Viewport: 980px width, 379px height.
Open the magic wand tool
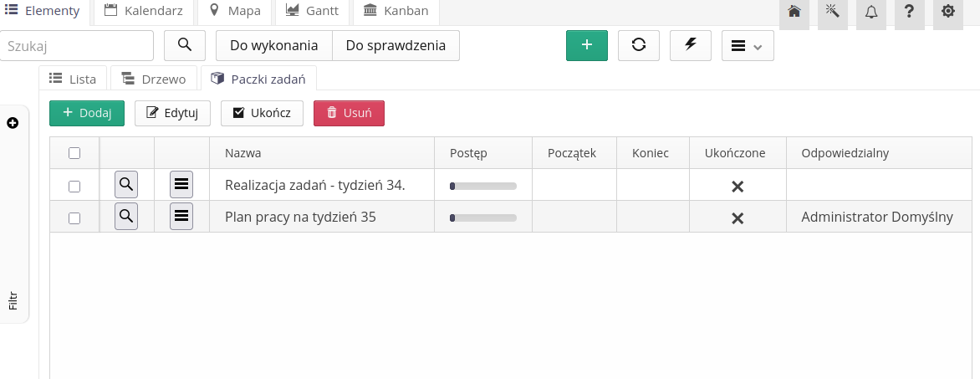tap(832, 12)
